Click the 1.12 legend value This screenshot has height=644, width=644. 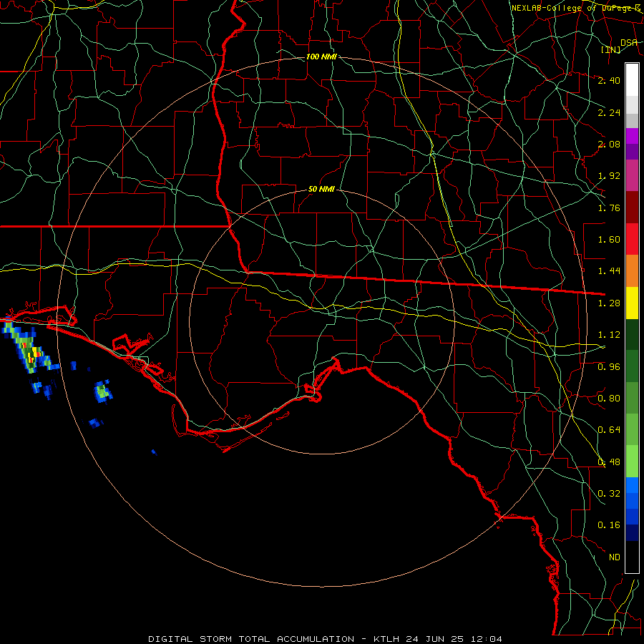click(x=609, y=335)
